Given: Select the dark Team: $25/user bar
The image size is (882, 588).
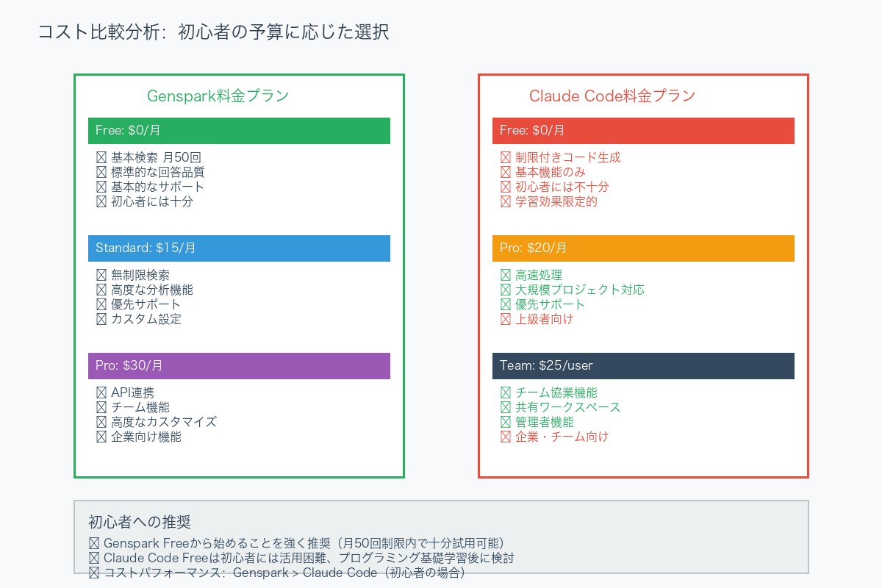Looking at the screenshot, I should (643, 366).
